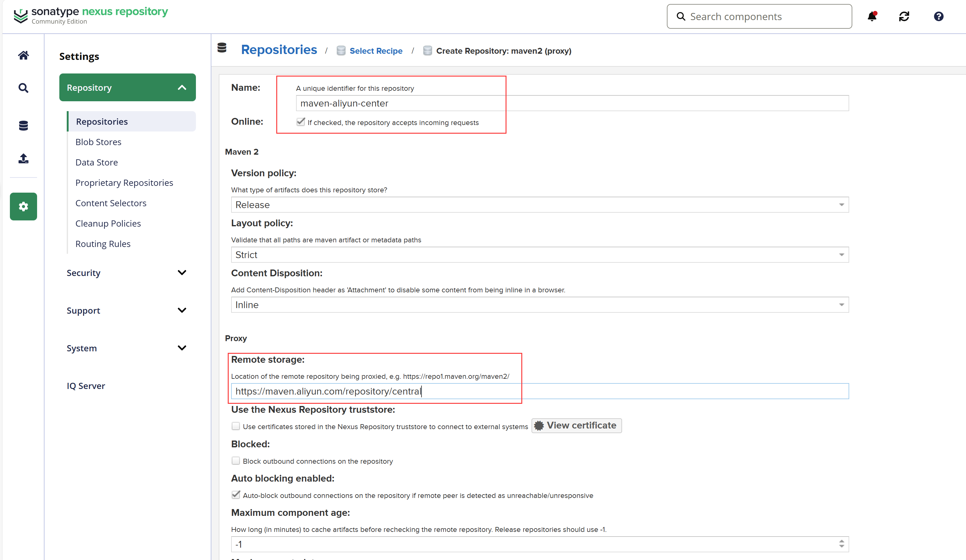
Task: Open the Layout policy Strict dropdown
Action: coord(539,255)
